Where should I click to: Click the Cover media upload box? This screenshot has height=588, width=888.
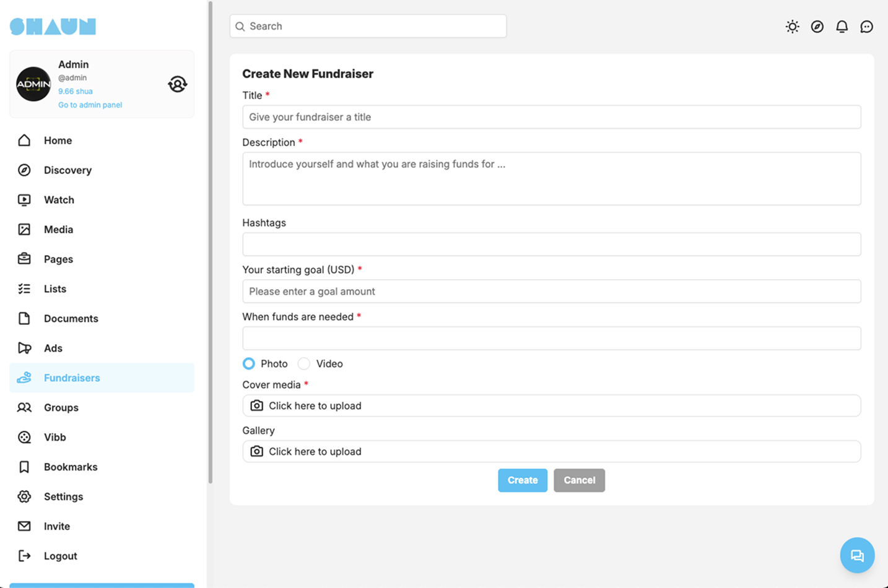[551, 406]
